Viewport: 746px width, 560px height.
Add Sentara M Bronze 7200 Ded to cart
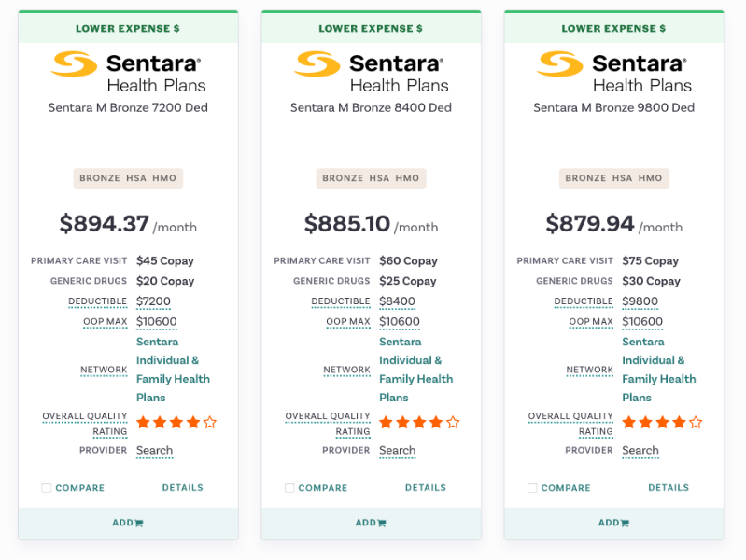coord(128,523)
